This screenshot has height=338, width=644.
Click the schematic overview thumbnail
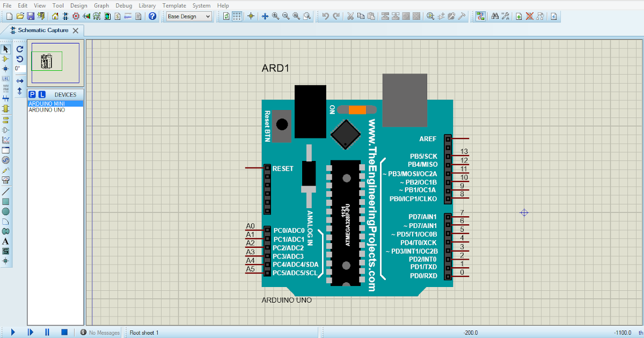[x=55, y=63]
